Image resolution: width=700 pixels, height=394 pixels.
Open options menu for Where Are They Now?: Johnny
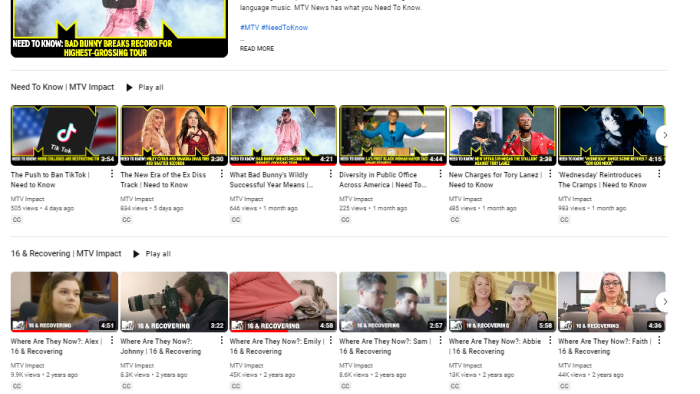point(221,340)
